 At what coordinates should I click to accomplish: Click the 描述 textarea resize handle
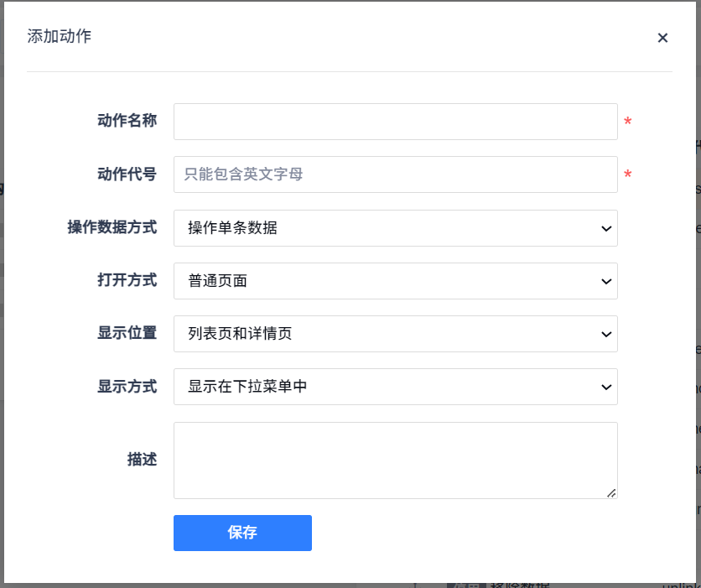coord(612,493)
